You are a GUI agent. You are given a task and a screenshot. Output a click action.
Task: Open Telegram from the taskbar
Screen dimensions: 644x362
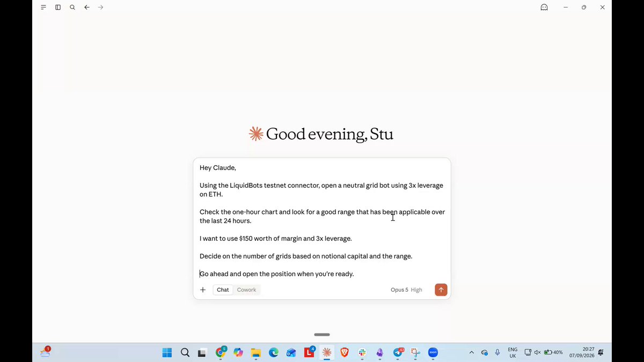398,352
